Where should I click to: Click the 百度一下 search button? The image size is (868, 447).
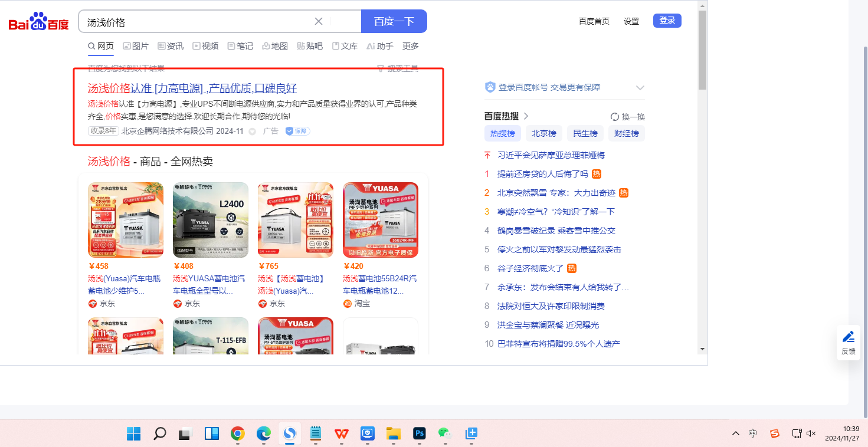[x=394, y=21]
